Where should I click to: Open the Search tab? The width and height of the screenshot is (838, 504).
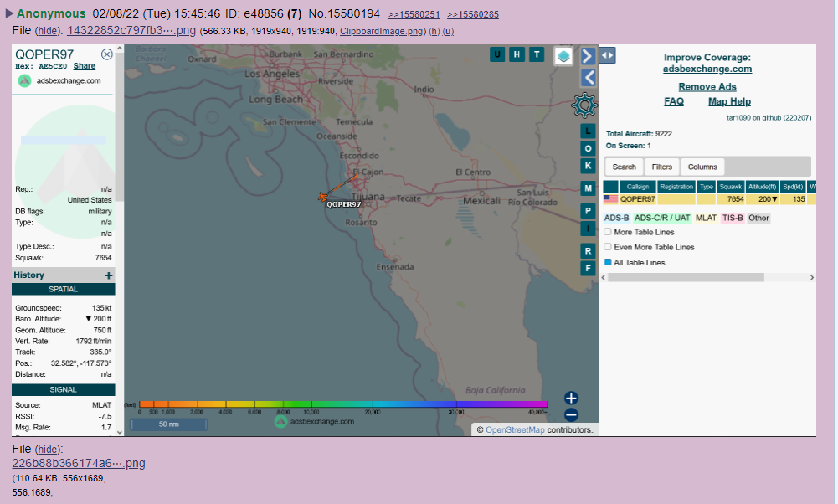point(625,167)
